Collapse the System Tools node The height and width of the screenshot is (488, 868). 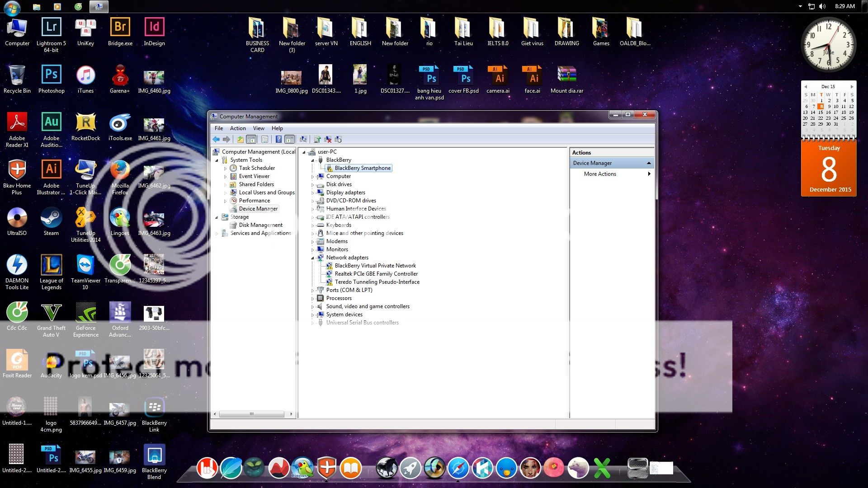coord(217,160)
